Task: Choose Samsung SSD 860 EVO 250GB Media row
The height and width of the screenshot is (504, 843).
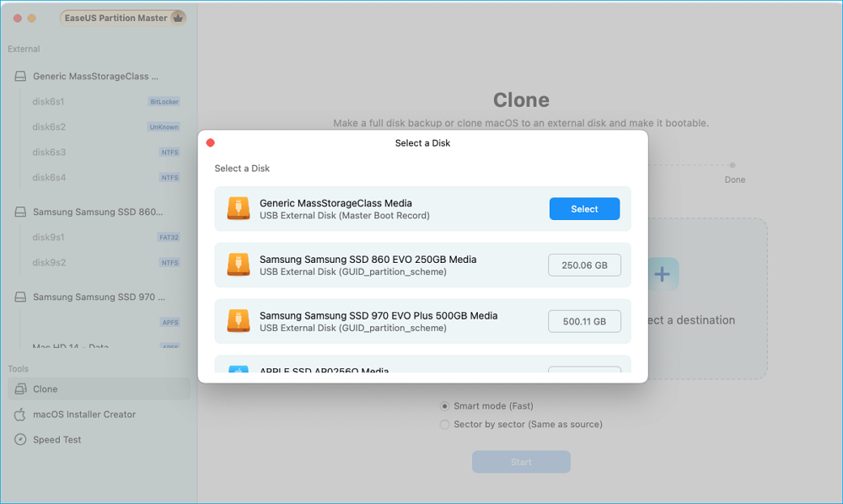Action: (x=422, y=265)
